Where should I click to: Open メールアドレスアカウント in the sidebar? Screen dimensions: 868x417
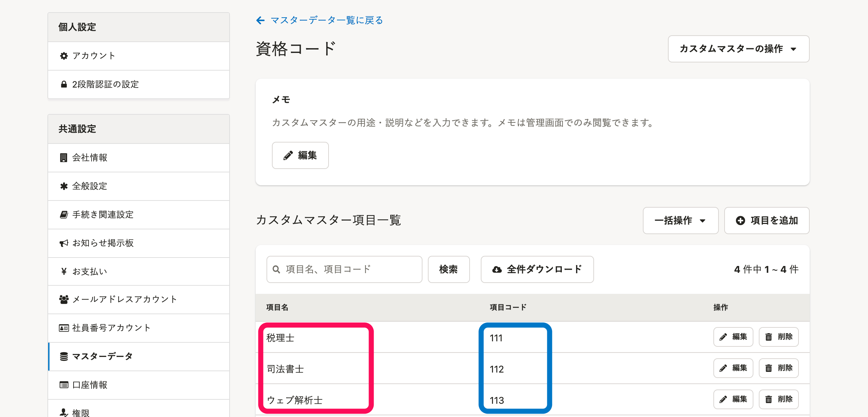coord(139,299)
